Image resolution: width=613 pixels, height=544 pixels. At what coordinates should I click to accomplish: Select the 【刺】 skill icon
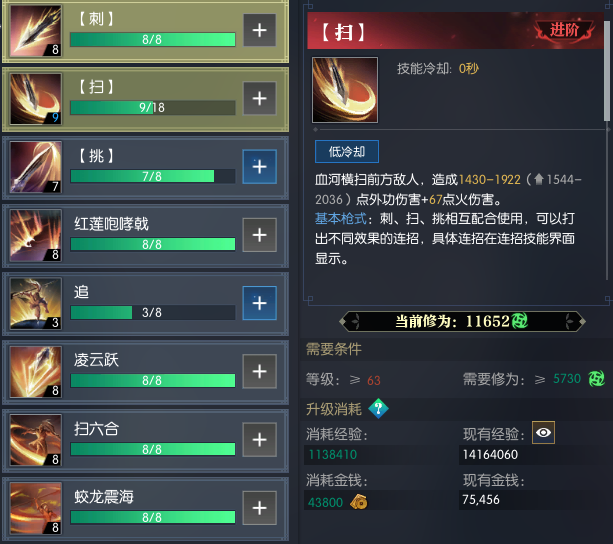[36, 31]
